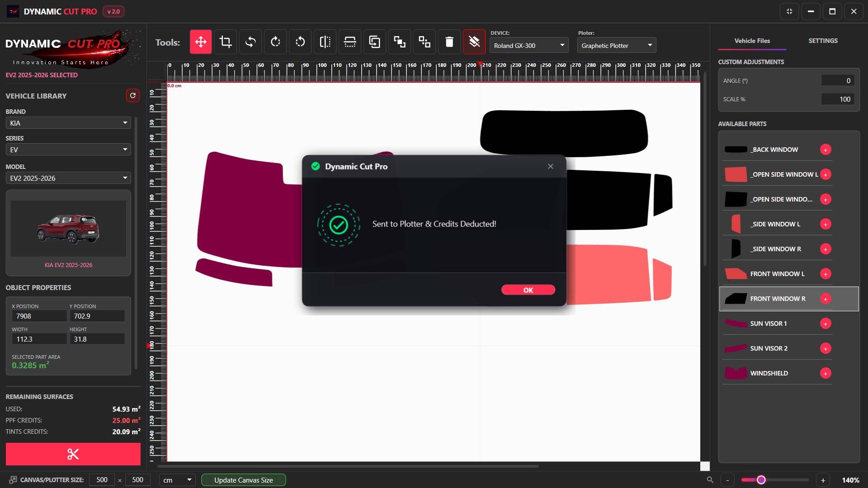Screen dimensions: 868x488
Task: Open the units dropdown showing cm
Action: pos(177,480)
